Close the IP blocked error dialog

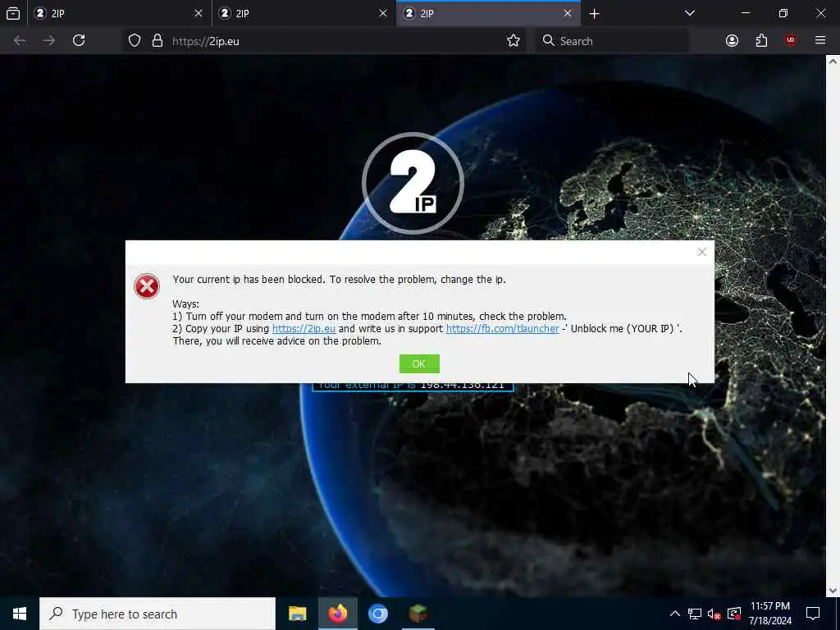pos(702,252)
